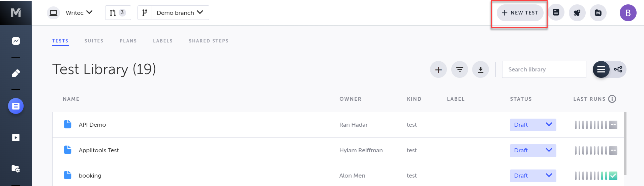The height and width of the screenshot is (186, 644).
Task: Switch to the Suites tab
Action: 94,41
